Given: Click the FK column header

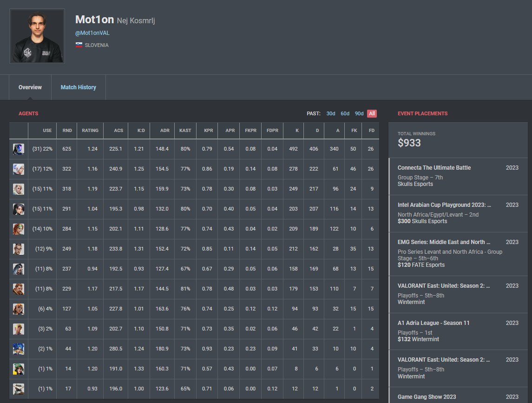Looking at the screenshot, I should 354,130.
